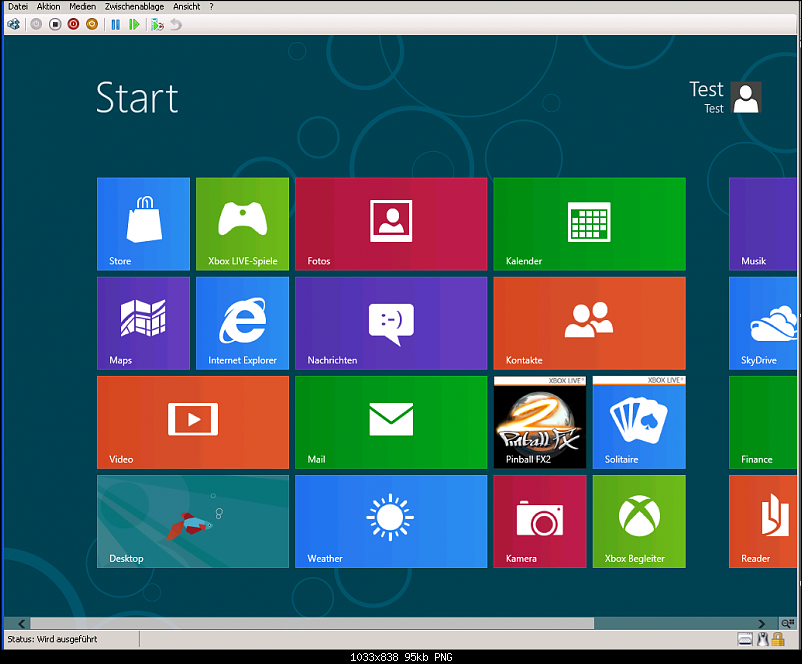Launch the Xbox LIVE-Spiele tile
Viewport: 802px width, 664px height.
[x=242, y=224]
